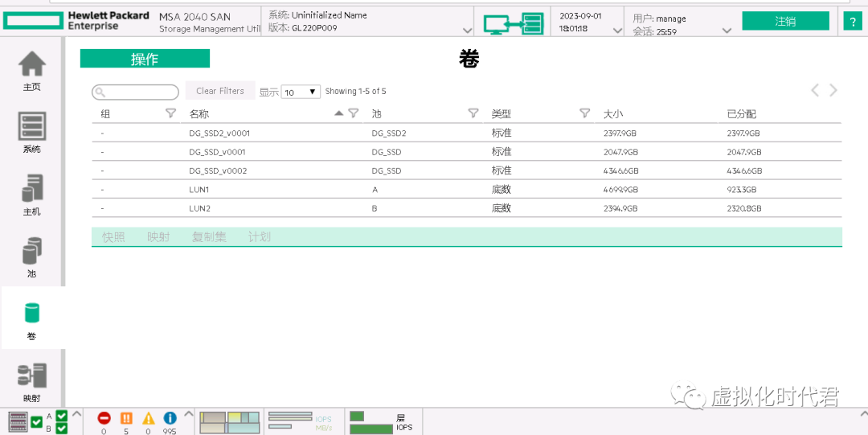Viewport: 868px width, 435px height.
Task: Select the DG_SSD2_v0001 volume row
Action: 467,133
